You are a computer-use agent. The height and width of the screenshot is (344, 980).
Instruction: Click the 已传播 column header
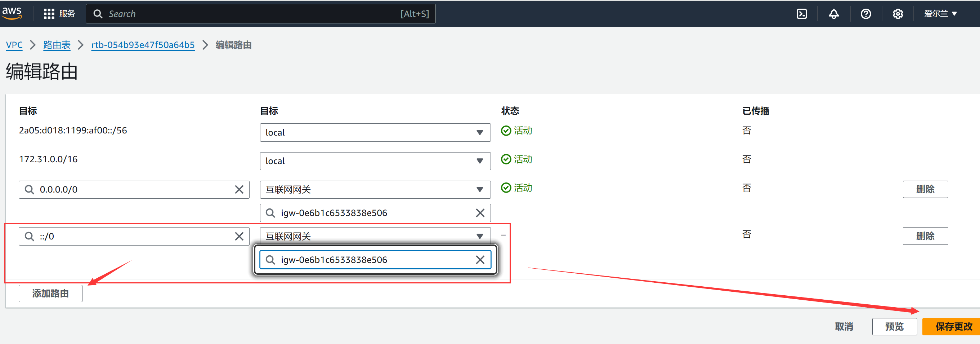[756, 111]
